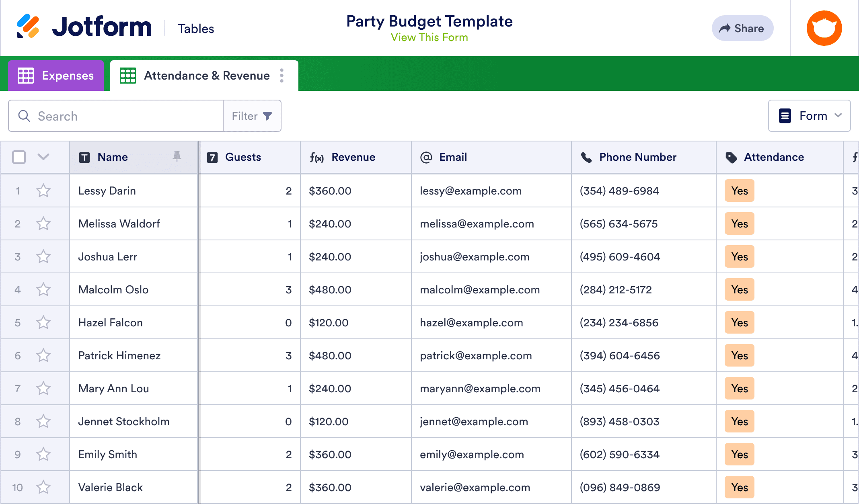Click the Jotform logo

tap(84, 27)
